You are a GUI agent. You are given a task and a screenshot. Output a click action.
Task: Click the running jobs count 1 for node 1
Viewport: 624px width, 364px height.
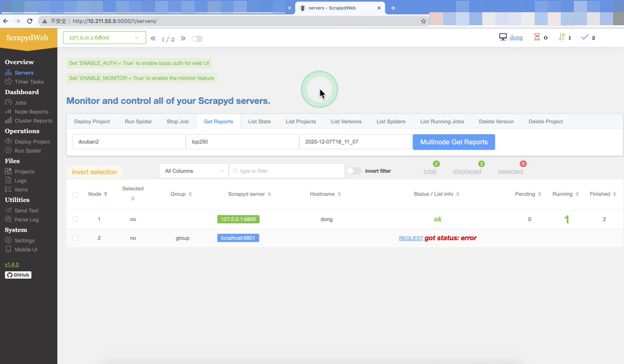tap(566, 219)
